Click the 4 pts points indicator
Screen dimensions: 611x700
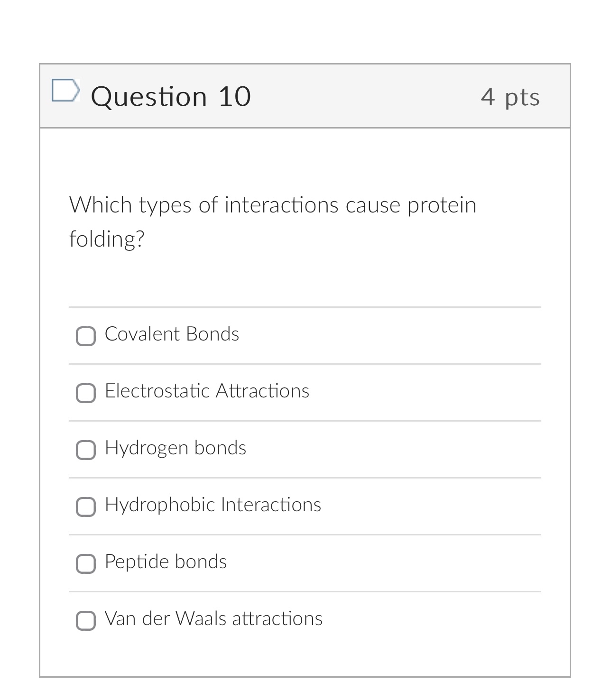510,97
